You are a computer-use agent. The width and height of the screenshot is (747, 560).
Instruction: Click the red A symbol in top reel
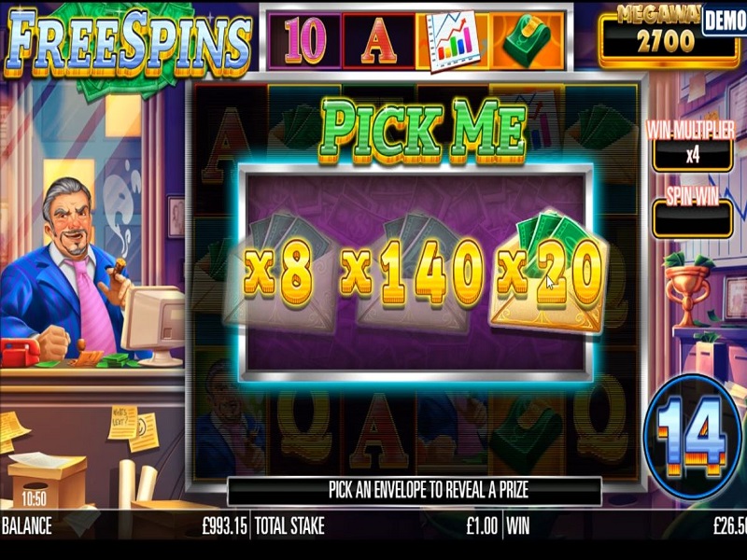click(x=379, y=41)
